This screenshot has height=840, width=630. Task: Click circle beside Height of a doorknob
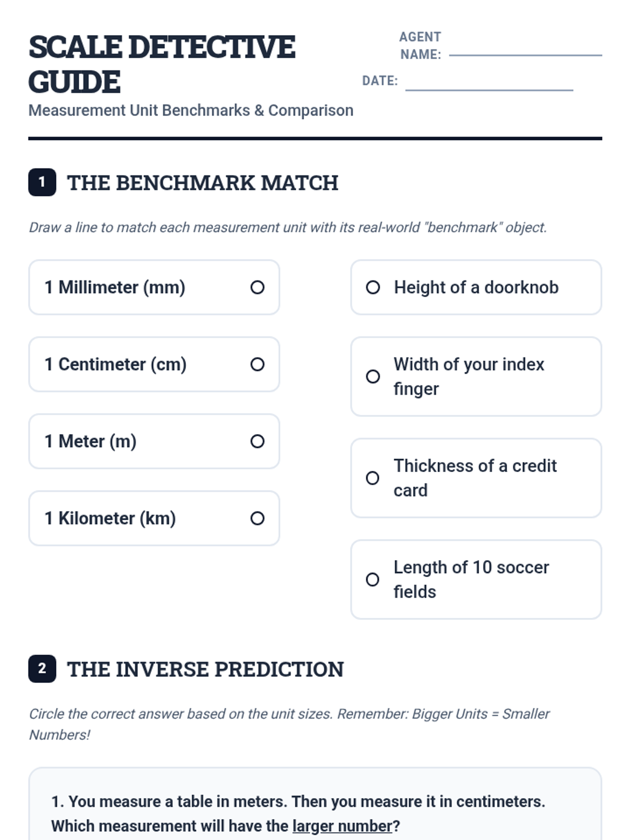[373, 288]
